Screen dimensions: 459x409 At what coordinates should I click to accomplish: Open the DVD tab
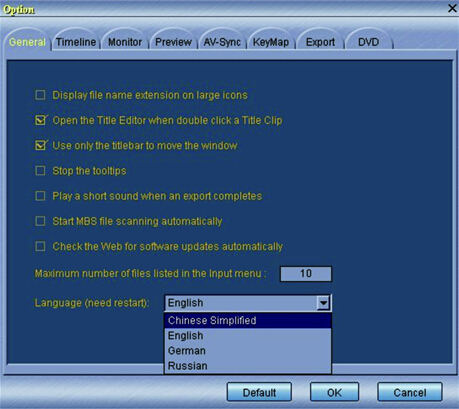(x=368, y=42)
